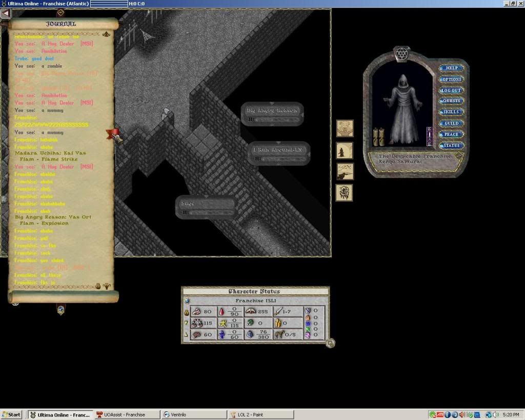Click the purple party manifest bar on the paperdoll
This screenshot has height=420, width=525.
tap(429, 136)
